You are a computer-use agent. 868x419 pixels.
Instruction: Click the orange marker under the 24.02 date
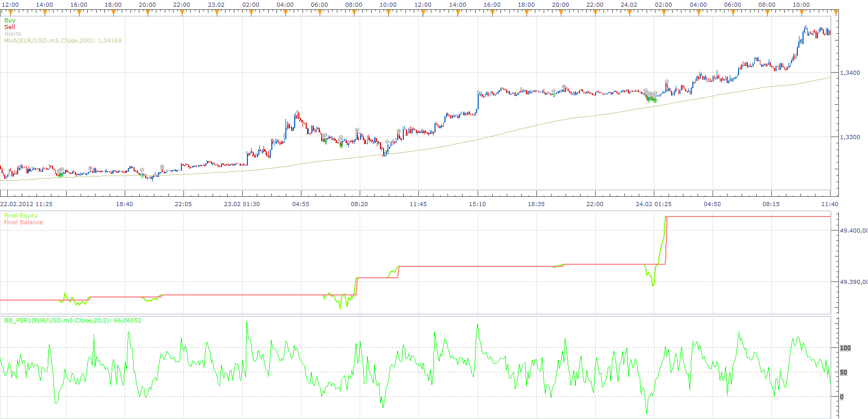point(629,13)
